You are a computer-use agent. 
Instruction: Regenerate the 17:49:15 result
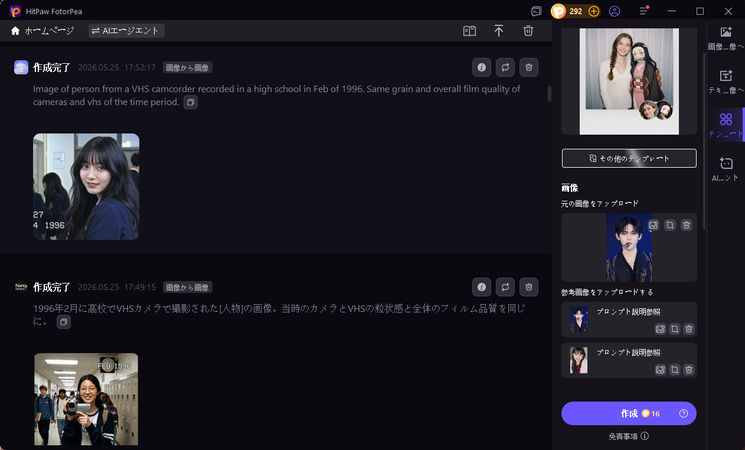(x=505, y=287)
